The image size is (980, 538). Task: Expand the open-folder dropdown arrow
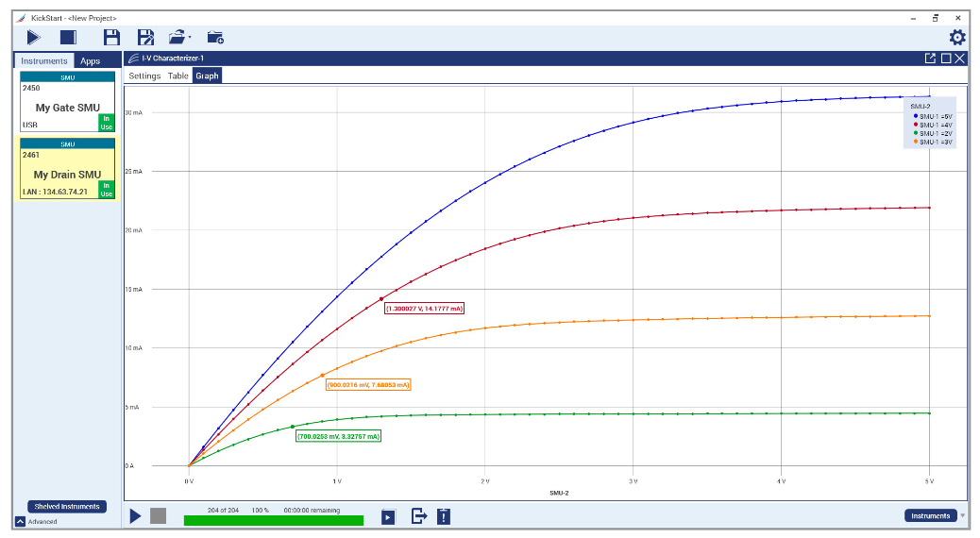click(190, 38)
